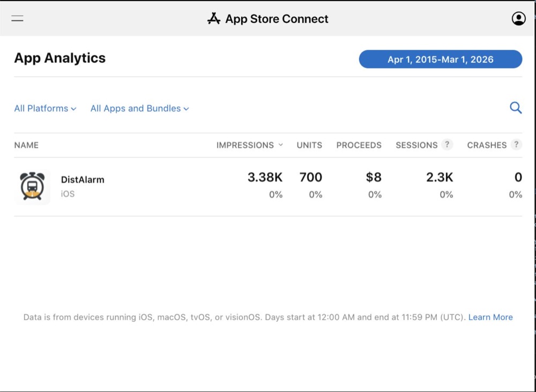The height and width of the screenshot is (392, 536).
Task: Select the $8 proceeds value
Action: 374,177
